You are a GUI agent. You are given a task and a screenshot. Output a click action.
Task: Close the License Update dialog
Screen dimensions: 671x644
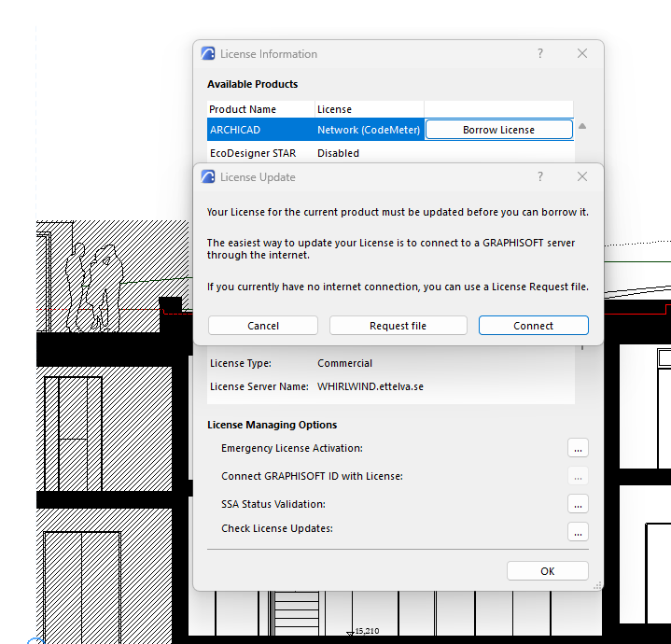(x=582, y=176)
